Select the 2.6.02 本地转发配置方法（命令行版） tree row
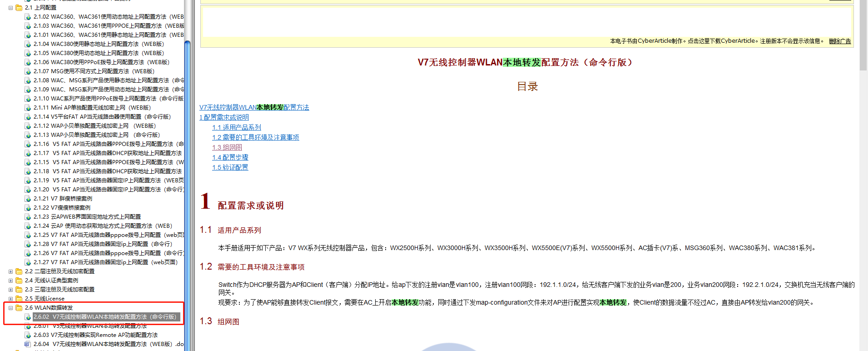The image size is (868, 351). (x=107, y=317)
